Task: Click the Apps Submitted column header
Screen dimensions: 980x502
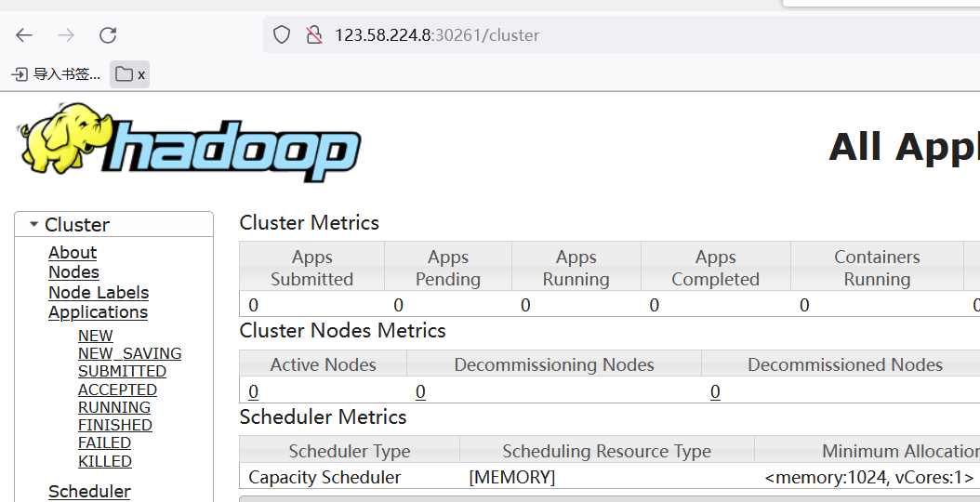Action: point(311,268)
